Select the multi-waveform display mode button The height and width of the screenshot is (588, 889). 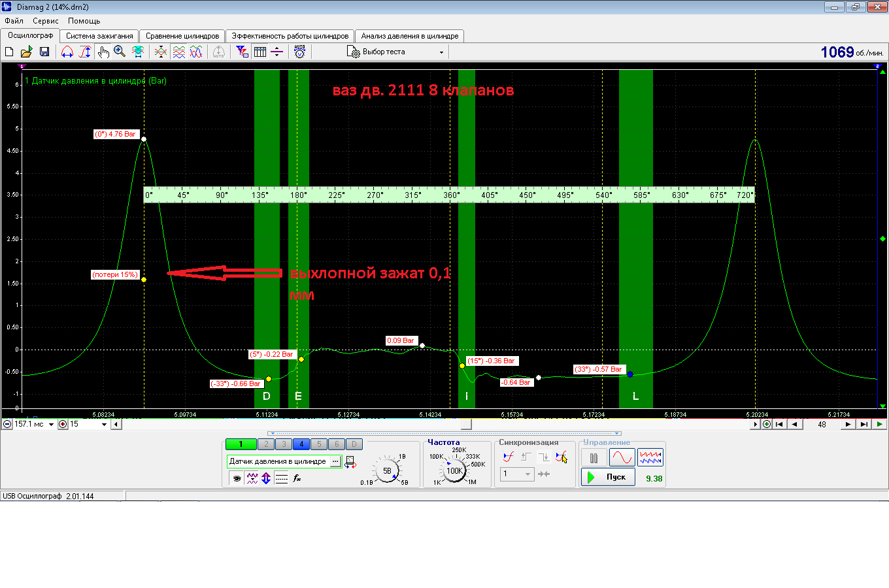pyautogui.click(x=650, y=457)
